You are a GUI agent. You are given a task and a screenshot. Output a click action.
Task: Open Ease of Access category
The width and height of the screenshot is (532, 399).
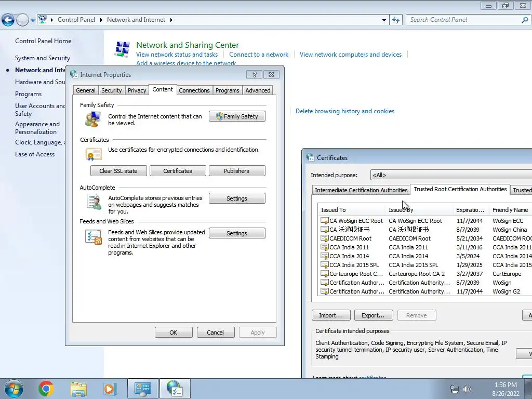[35, 154]
